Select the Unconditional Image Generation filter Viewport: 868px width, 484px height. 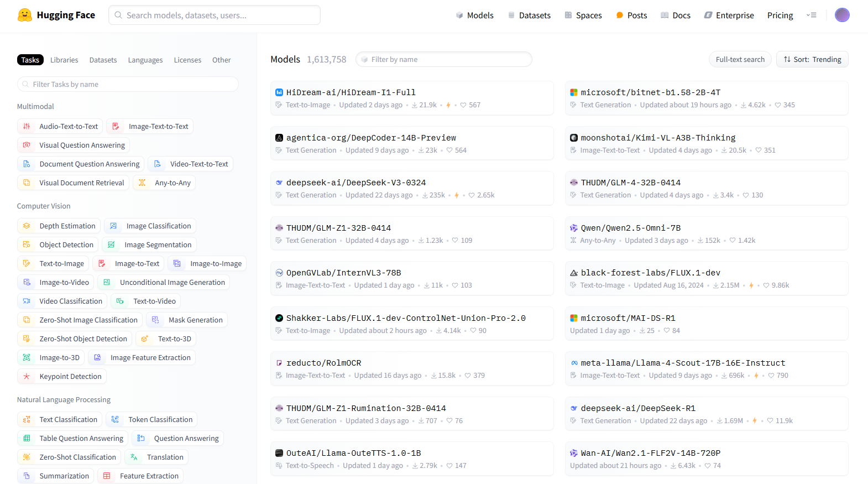164,282
